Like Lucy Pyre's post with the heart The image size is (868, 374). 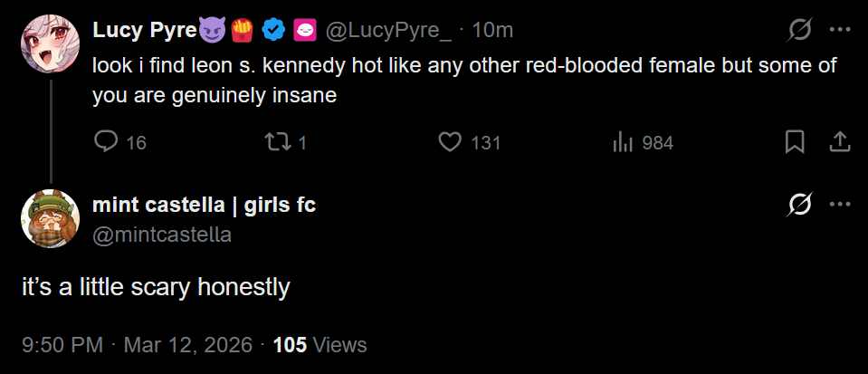point(450,142)
